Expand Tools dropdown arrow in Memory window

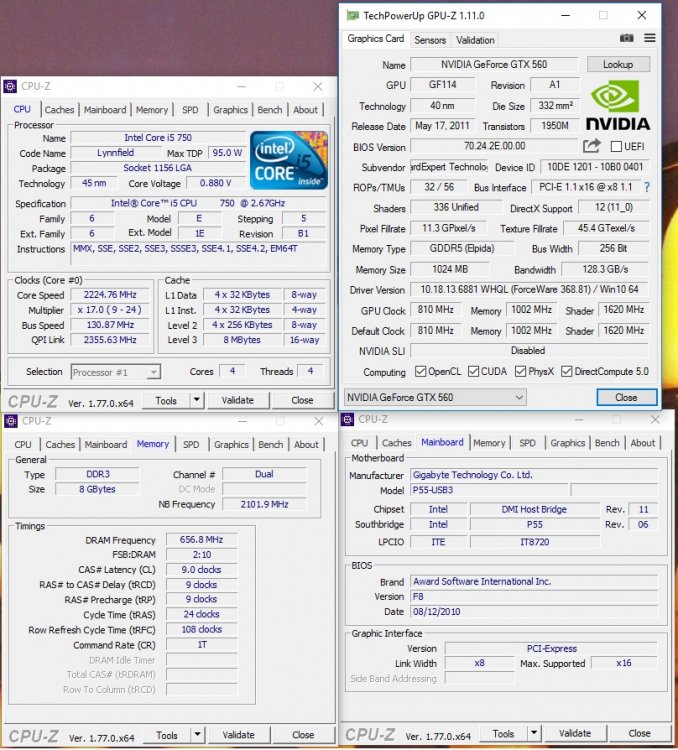(197, 735)
